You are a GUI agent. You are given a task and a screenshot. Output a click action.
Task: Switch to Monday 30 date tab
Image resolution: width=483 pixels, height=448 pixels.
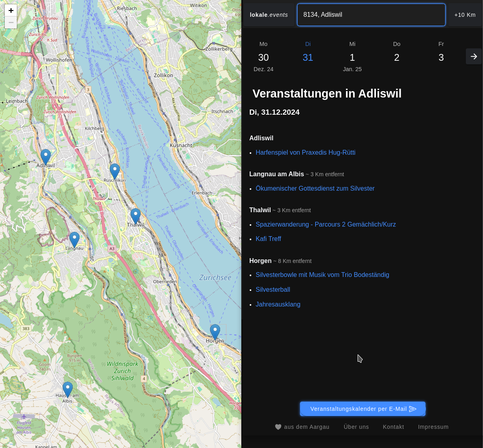point(263,57)
